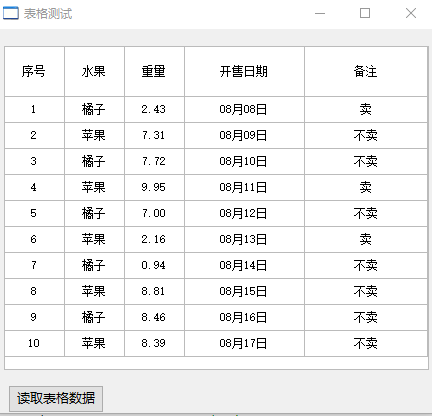Click the 重量 column header
Screen dimensions: 432x416
(154, 72)
